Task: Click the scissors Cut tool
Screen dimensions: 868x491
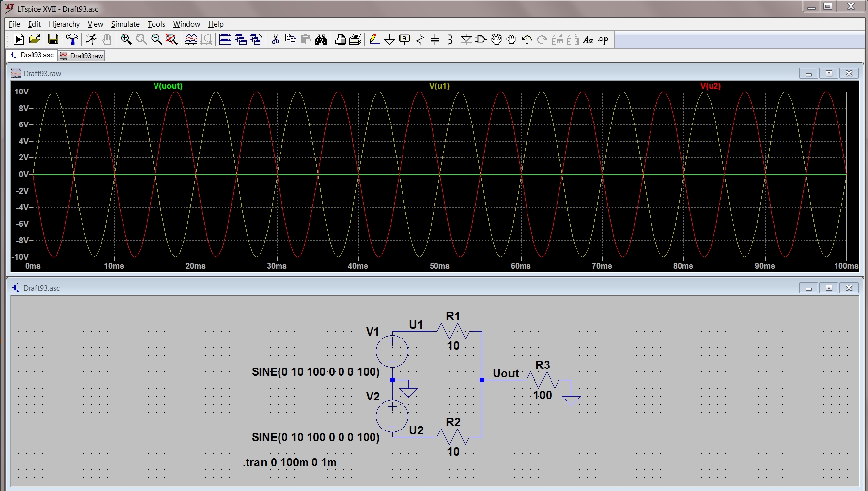Action: tap(275, 40)
